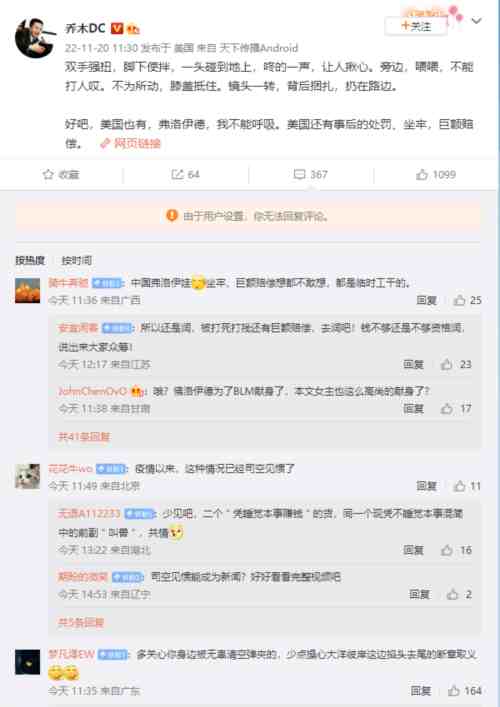Screen dimensions: 500x707
Task: Click the cat avatar of 花花牛wo
Action: [x=28, y=476]
